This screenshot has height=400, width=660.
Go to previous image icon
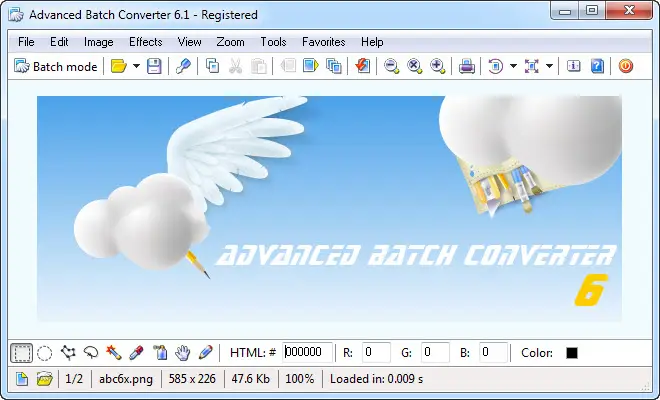tap(288, 66)
